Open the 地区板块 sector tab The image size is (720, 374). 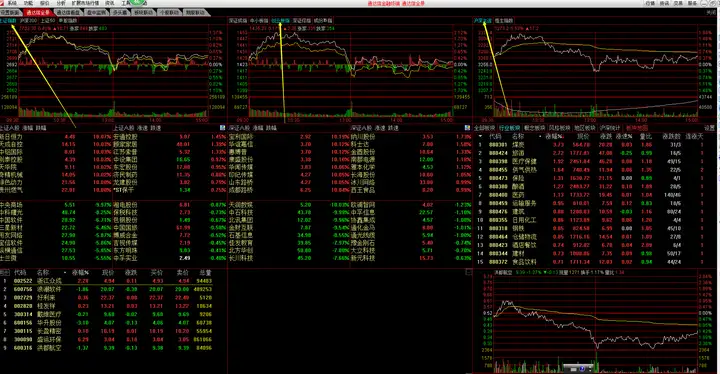click(x=584, y=128)
